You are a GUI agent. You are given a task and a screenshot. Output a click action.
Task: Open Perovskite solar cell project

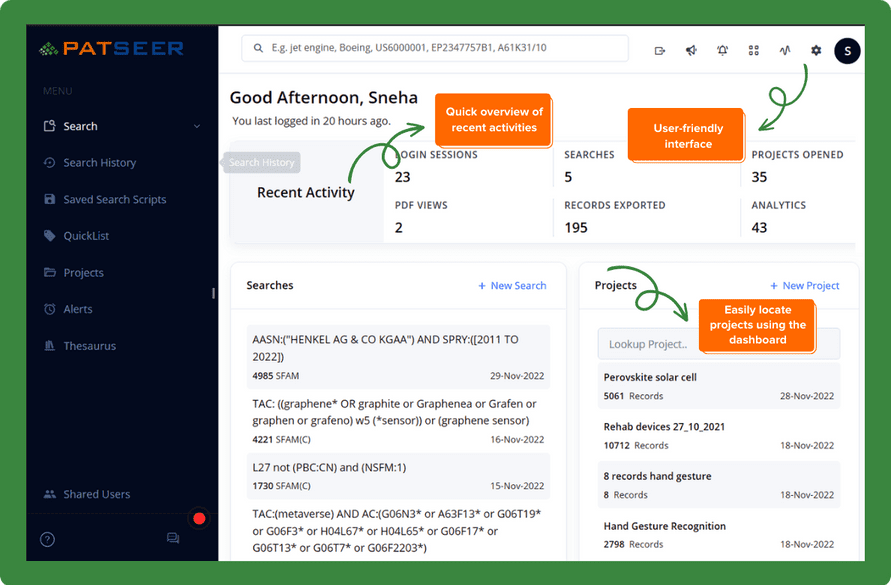(718, 386)
